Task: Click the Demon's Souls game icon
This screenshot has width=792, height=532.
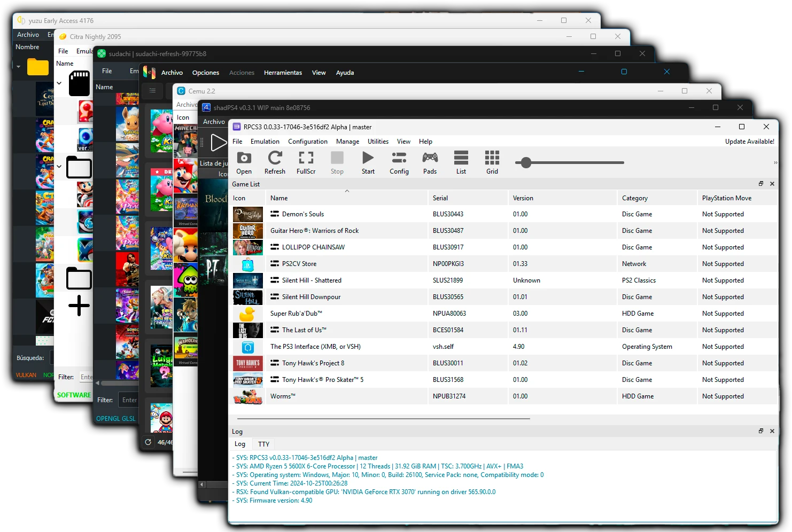Action: coord(248,214)
